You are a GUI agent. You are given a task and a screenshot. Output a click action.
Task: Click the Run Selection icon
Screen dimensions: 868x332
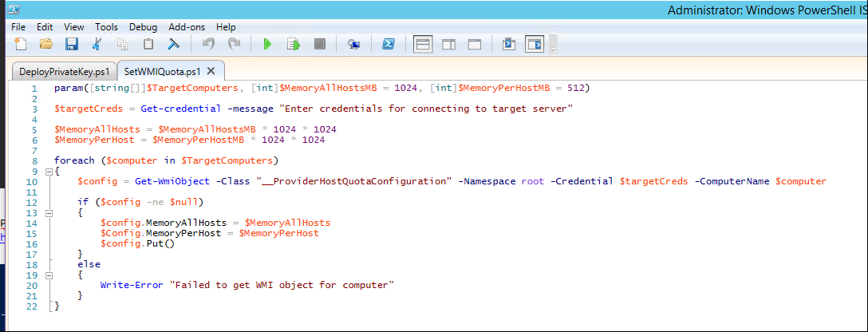pos(293,45)
